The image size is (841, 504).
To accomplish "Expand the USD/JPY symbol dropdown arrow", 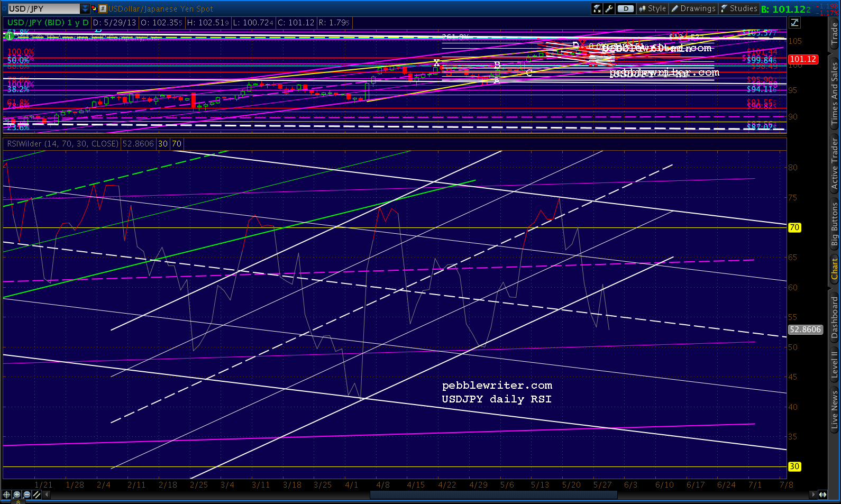I will pyautogui.click(x=85, y=8).
